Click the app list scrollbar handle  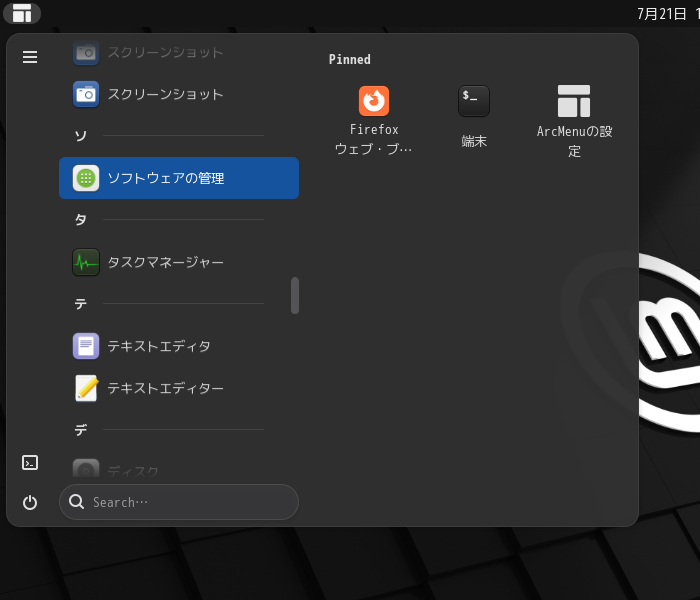295,296
